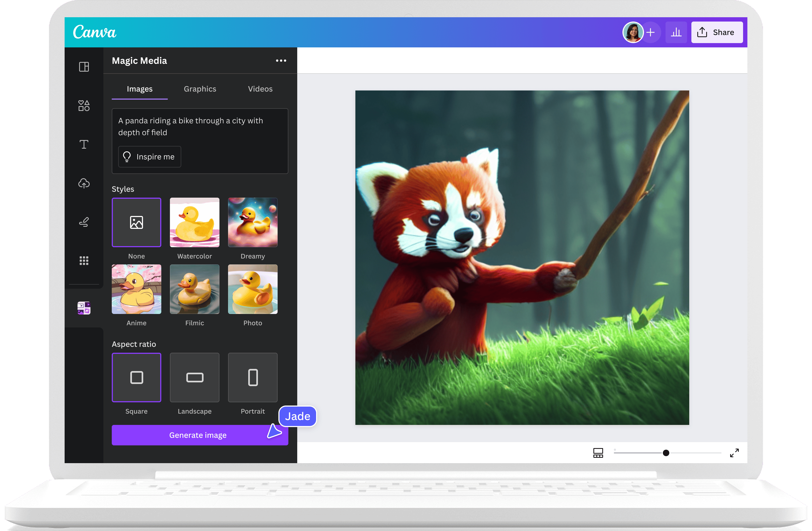This screenshot has width=812, height=531.
Task: Open the Apps grid icon
Action: click(x=84, y=261)
